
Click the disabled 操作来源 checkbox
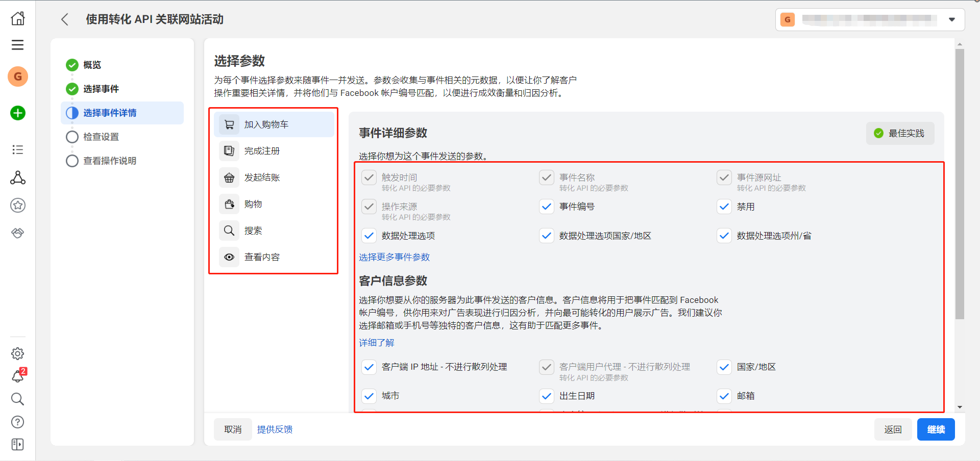click(369, 207)
